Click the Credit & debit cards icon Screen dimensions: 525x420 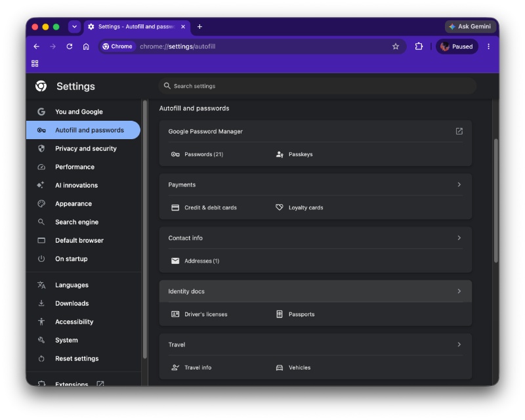[175, 207]
